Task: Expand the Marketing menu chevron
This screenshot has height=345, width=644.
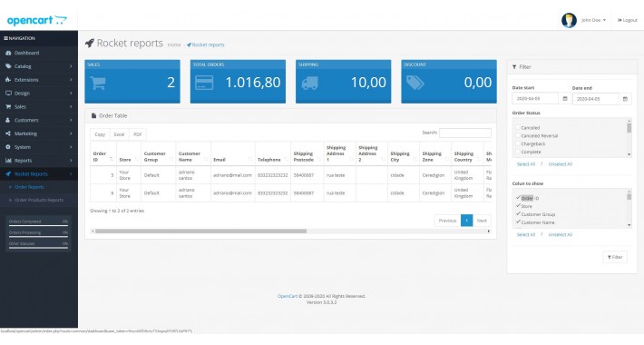Action: pyautogui.click(x=71, y=133)
